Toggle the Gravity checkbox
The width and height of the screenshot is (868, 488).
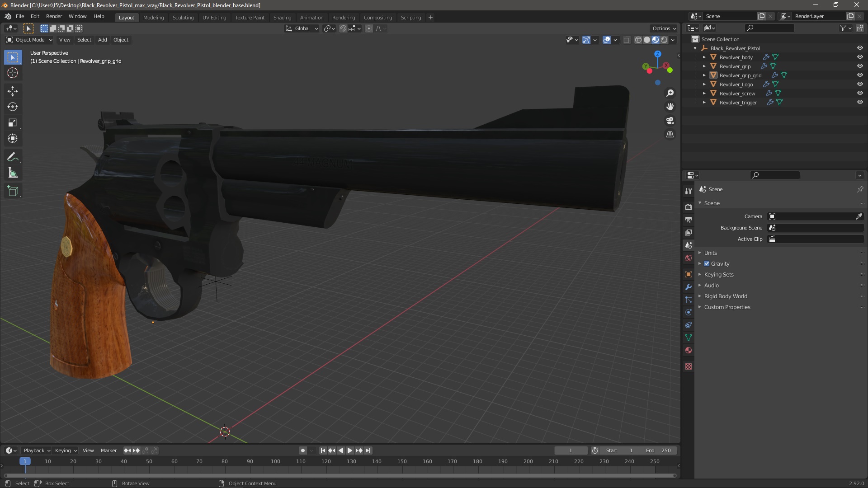707,264
